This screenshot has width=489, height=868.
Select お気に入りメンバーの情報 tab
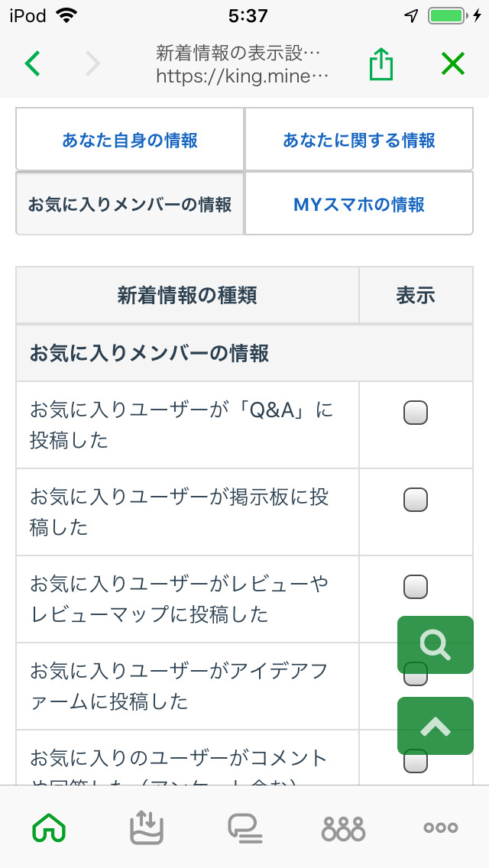130,204
